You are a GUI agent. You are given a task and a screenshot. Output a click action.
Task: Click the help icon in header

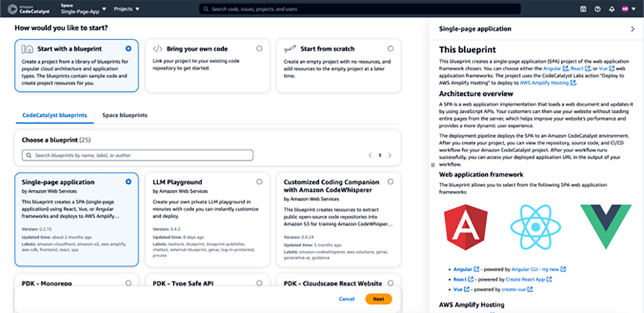[x=597, y=9]
